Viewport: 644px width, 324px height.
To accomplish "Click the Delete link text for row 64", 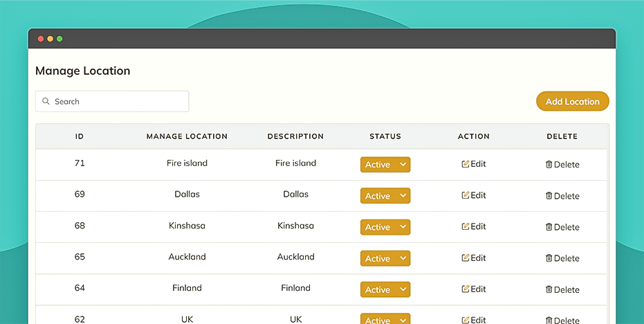I will click(x=567, y=289).
